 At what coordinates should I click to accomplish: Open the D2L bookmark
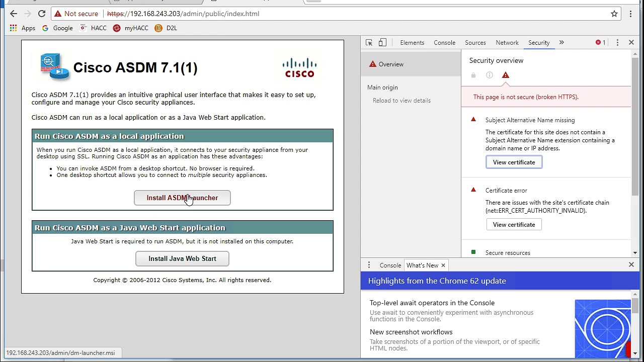tap(166, 28)
